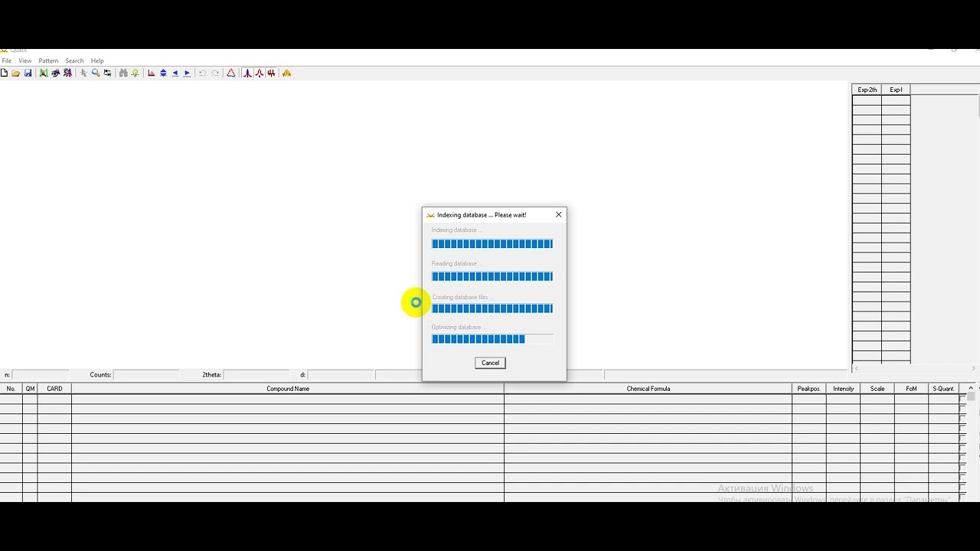The width and height of the screenshot is (980, 551).
Task: Click the Optimizing database progress bar
Action: (492, 339)
